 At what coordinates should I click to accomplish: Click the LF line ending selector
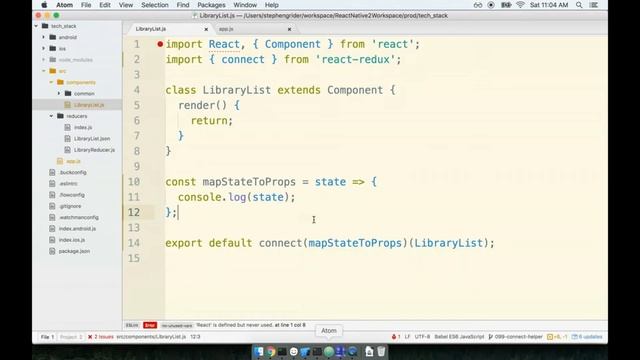coord(407,337)
